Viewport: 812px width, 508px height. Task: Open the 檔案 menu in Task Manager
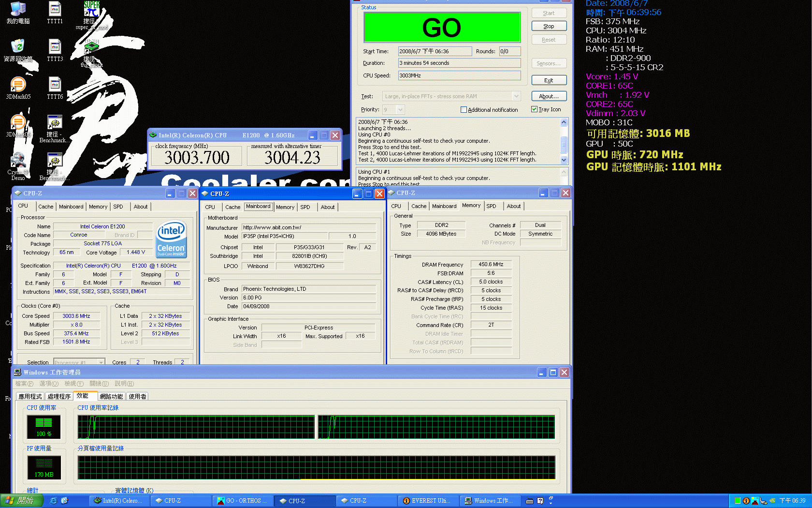24,384
